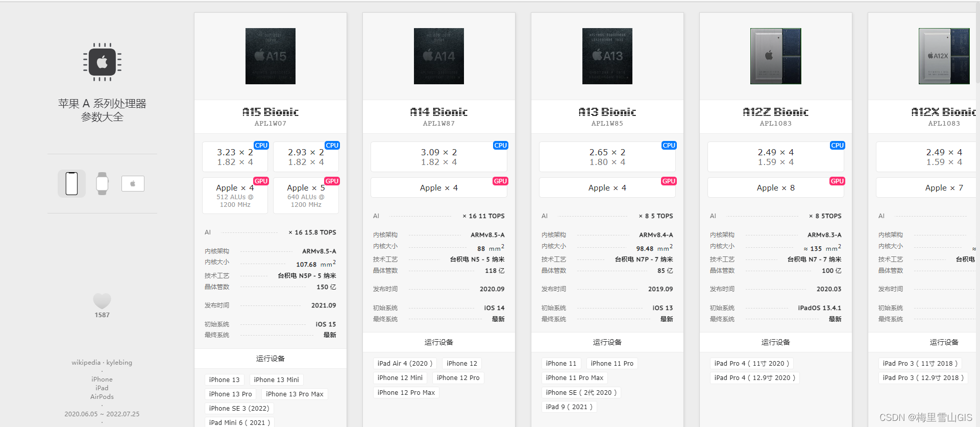Select the iPhone 12 Pro tag

coord(458,378)
